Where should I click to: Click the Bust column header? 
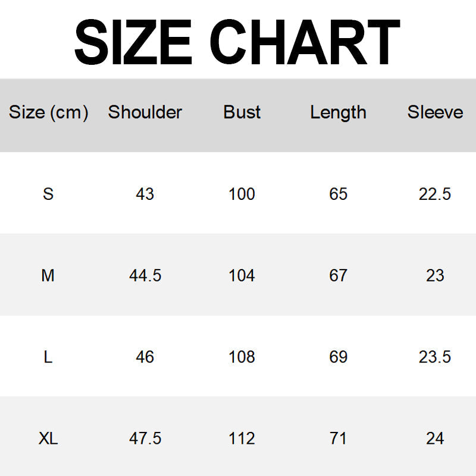[x=242, y=112]
